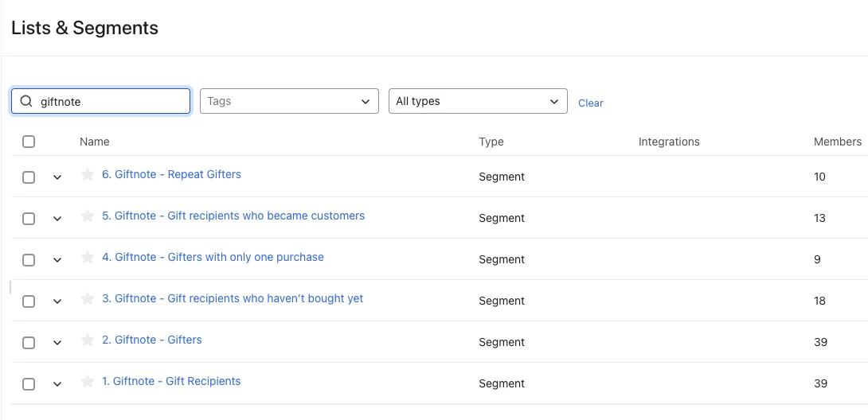Screen dimensions: 868x420
Task: Clear the search filters
Action: 591,103
